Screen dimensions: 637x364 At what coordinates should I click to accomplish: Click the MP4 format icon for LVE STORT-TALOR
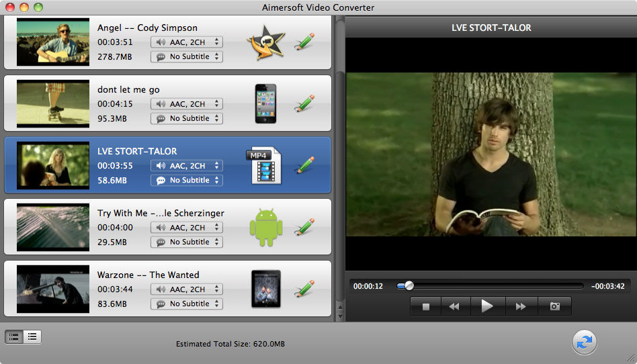coord(263,165)
